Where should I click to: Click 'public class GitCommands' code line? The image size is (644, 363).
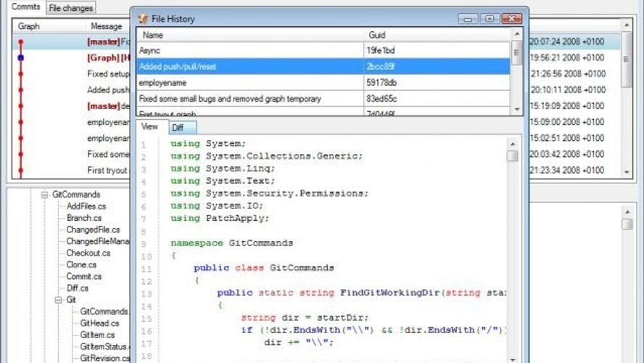pyautogui.click(x=264, y=268)
